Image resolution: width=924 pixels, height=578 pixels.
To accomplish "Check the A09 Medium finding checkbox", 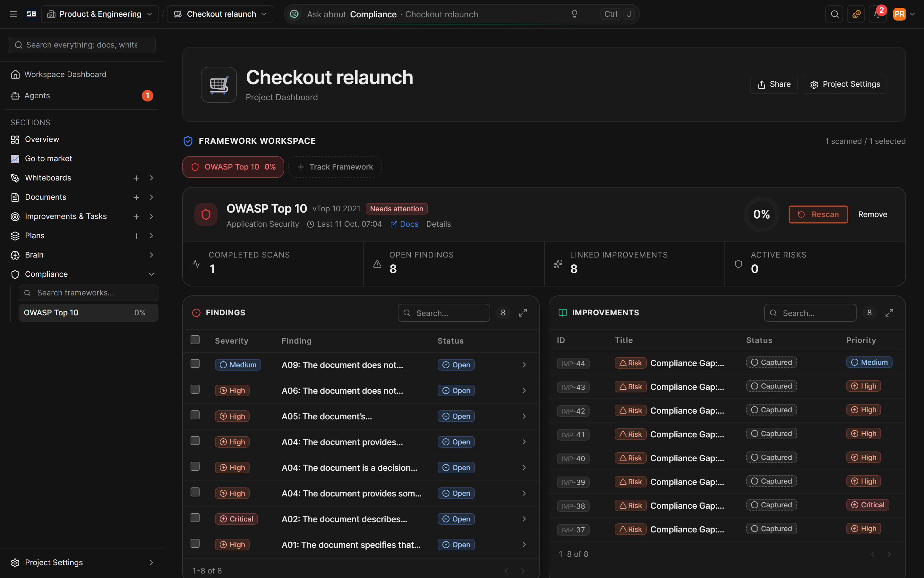I will point(195,363).
